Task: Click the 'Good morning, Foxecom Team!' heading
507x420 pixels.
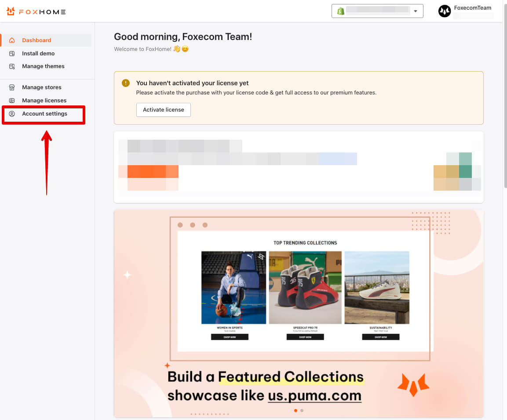Action: pyautogui.click(x=183, y=36)
